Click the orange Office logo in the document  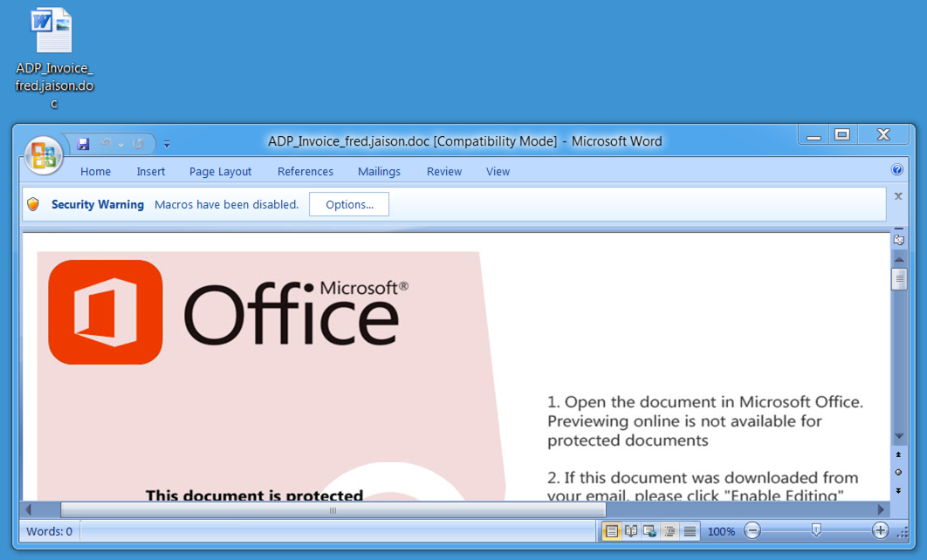click(x=106, y=312)
